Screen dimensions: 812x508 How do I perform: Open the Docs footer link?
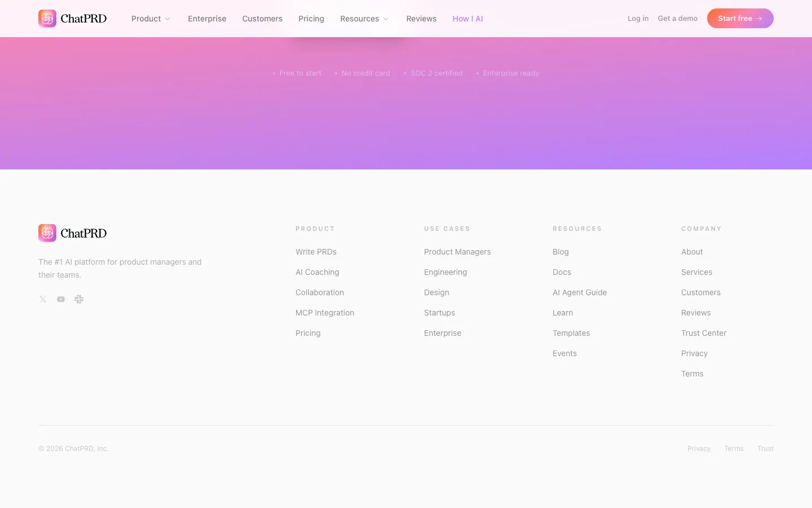562,272
